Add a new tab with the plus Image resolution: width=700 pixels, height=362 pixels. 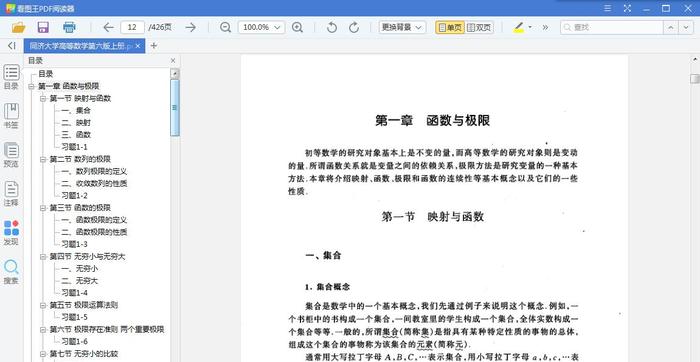154,46
